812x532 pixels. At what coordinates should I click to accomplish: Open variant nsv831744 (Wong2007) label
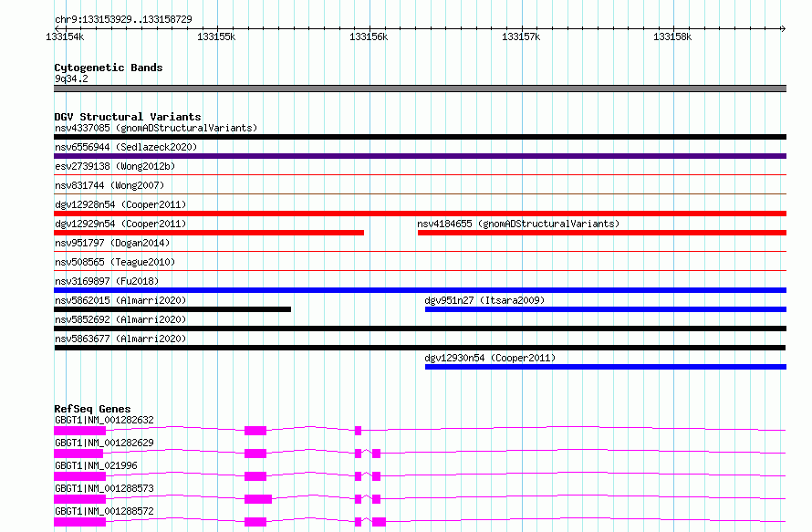109,185
